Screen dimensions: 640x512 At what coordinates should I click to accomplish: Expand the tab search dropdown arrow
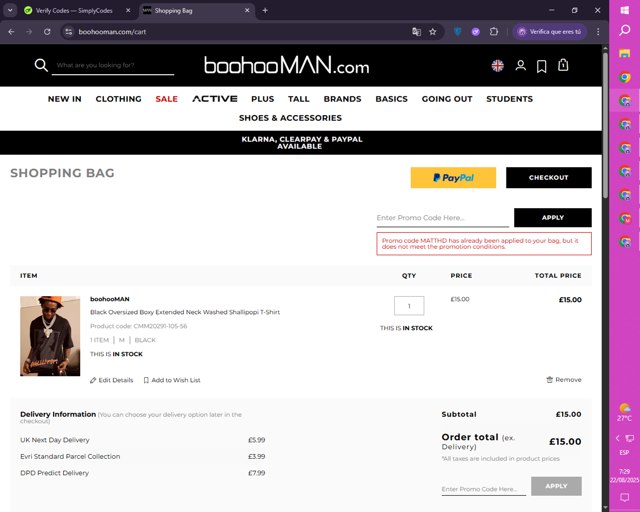tap(10, 10)
